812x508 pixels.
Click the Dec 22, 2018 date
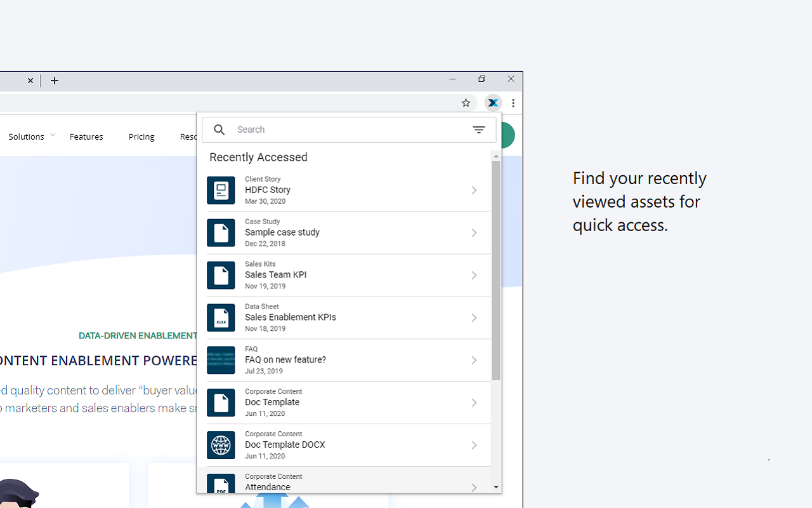click(x=265, y=244)
